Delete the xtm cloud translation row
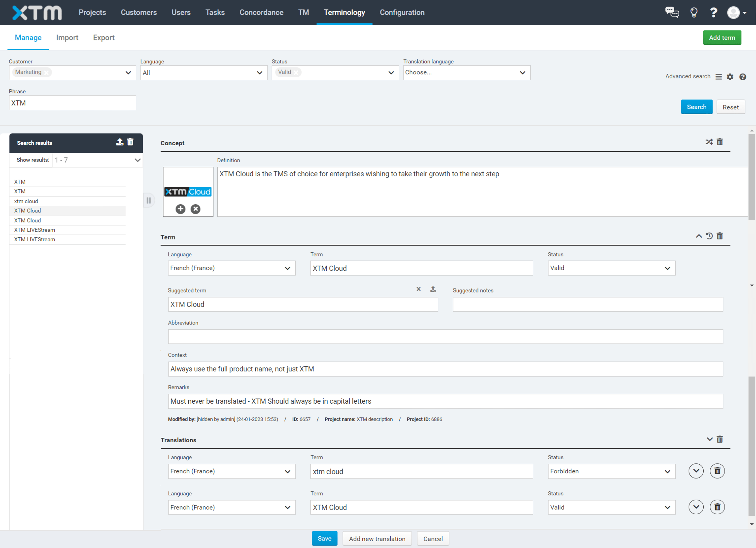Viewport: 756px width, 548px height. (717, 471)
